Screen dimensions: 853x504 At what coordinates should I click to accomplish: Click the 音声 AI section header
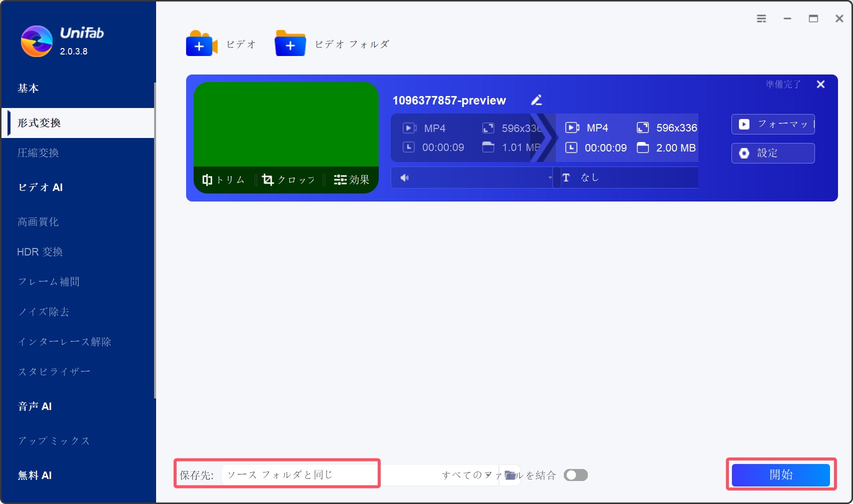(x=35, y=406)
